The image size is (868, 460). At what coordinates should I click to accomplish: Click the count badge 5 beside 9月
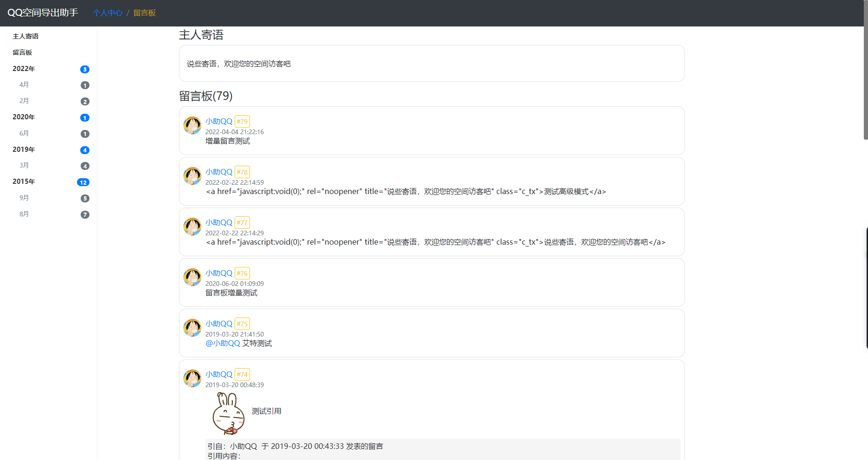[x=85, y=198]
